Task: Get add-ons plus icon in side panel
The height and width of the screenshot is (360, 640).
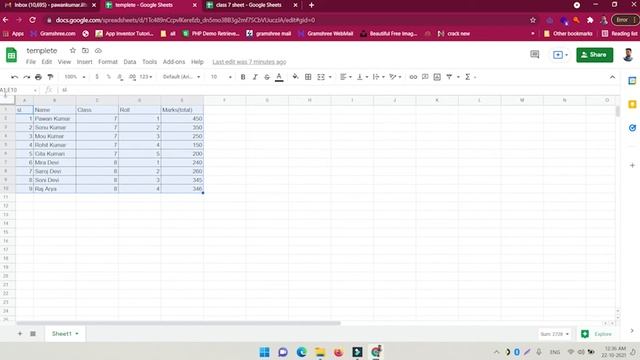Action: (x=632, y=165)
